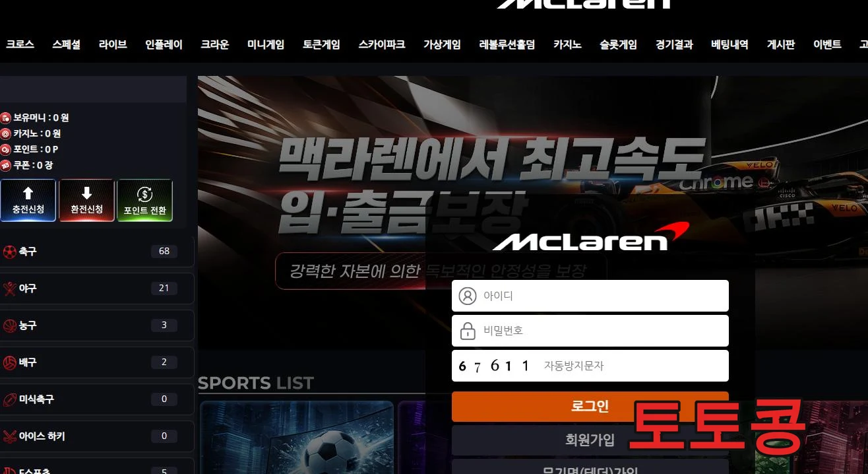Click the point icon next to 포인트
Viewport: 868px width, 474px height.
point(5,149)
